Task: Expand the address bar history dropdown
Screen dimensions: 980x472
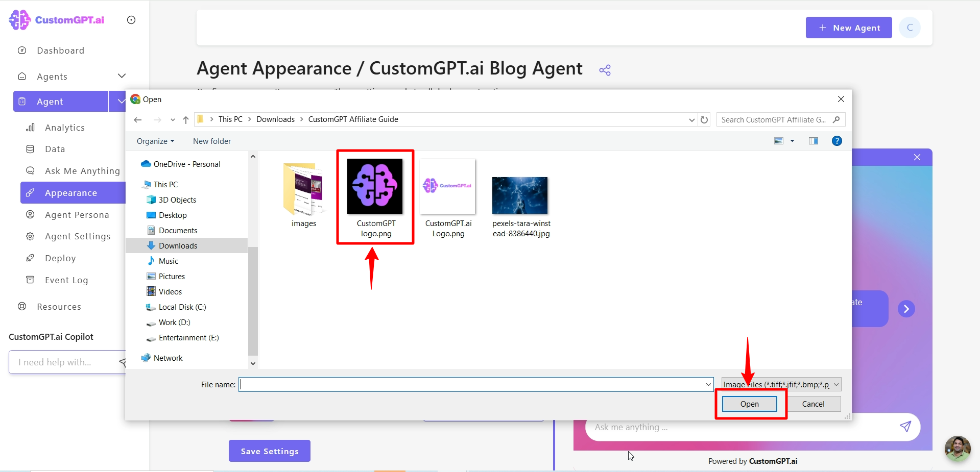Action: (692, 120)
